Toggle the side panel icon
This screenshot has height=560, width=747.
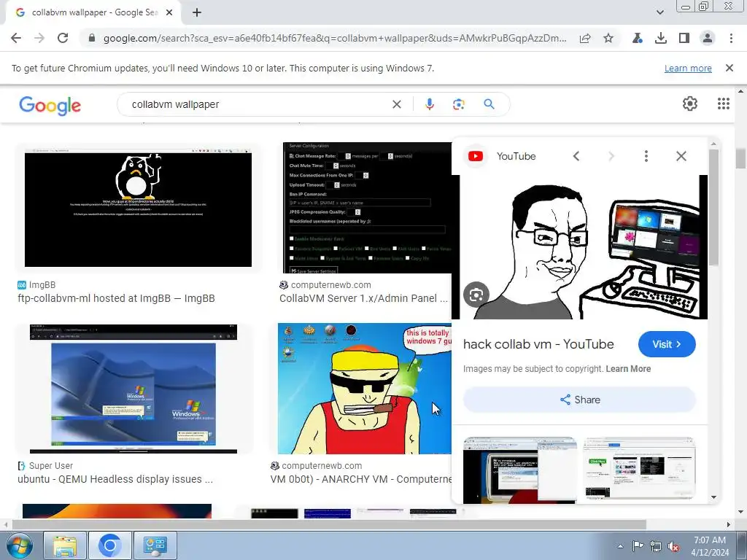[684, 38]
